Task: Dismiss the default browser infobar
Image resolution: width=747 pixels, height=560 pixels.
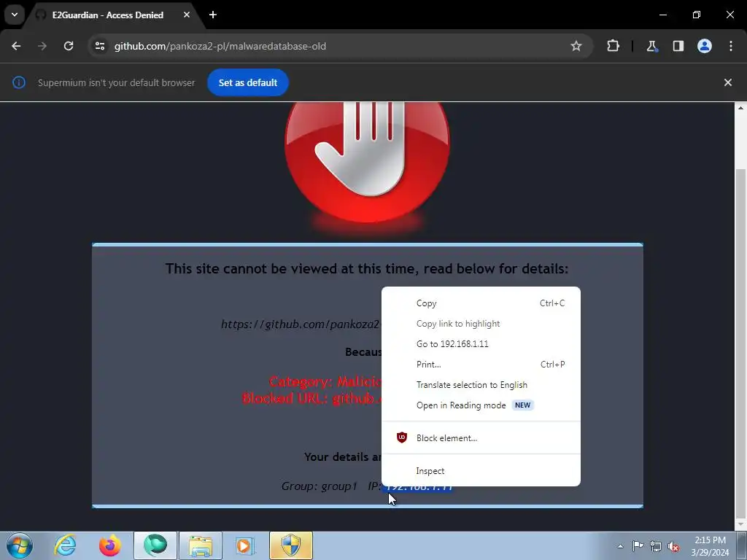Action: coord(727,82)
